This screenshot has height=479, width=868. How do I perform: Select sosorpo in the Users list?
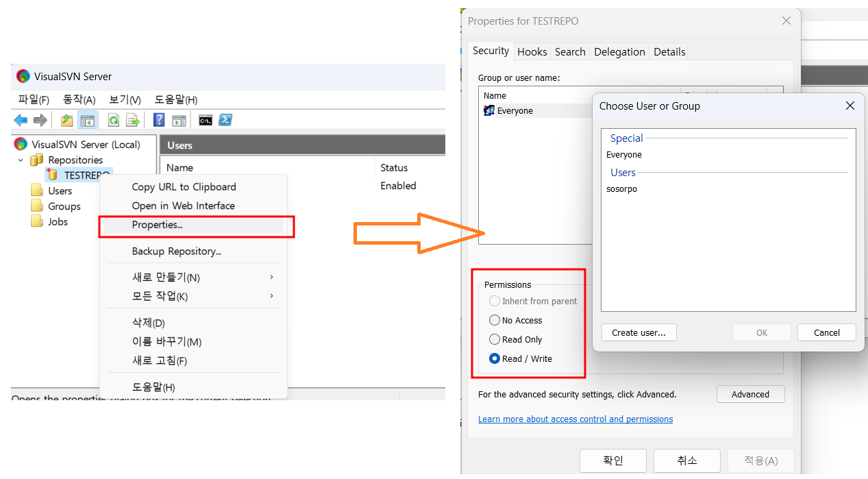pos(621,189)
